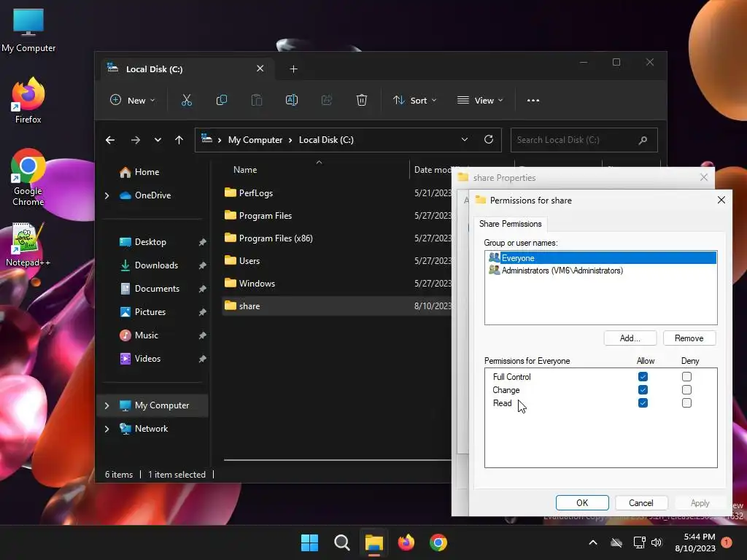747x560 pixels.
Task: Uncheck Allow for Change
Action: pos(643,389)
